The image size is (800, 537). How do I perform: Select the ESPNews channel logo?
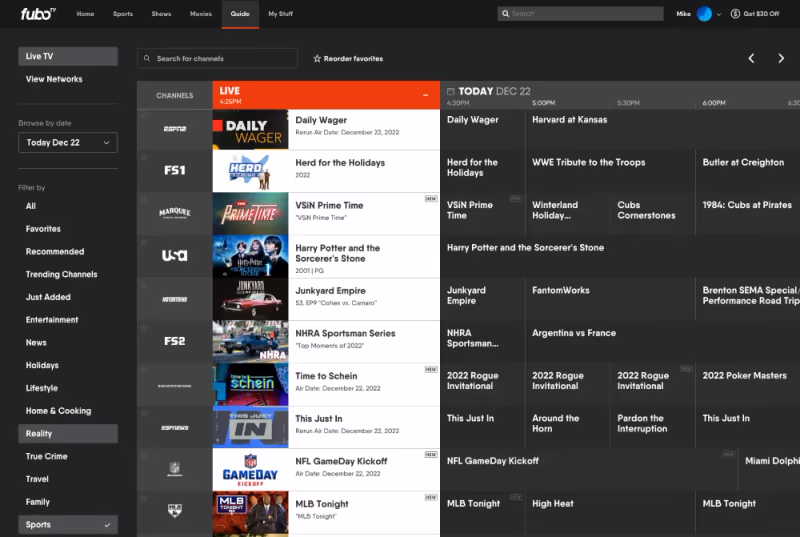174,427
